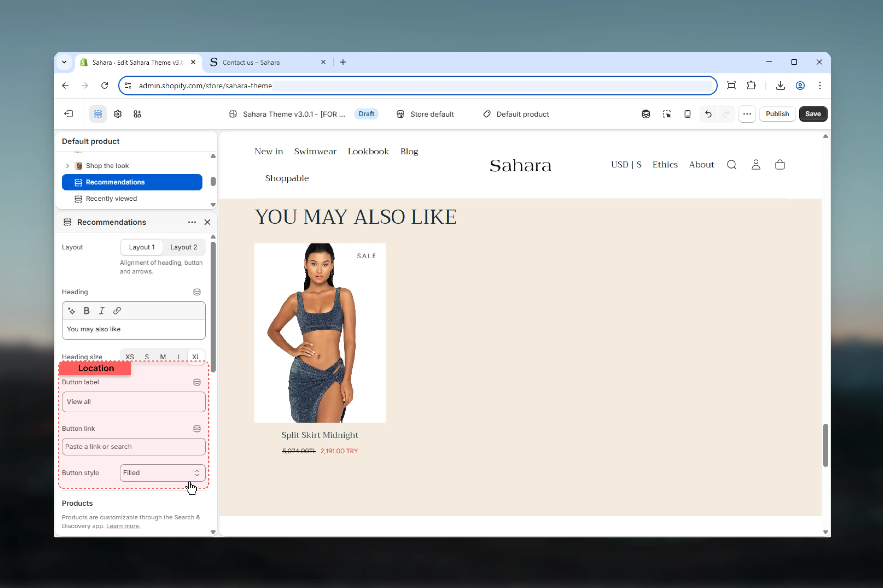Set heading size to XS
Image resolution: width=883 pixels, height=588 pixels.
click(x=129, y=357)
